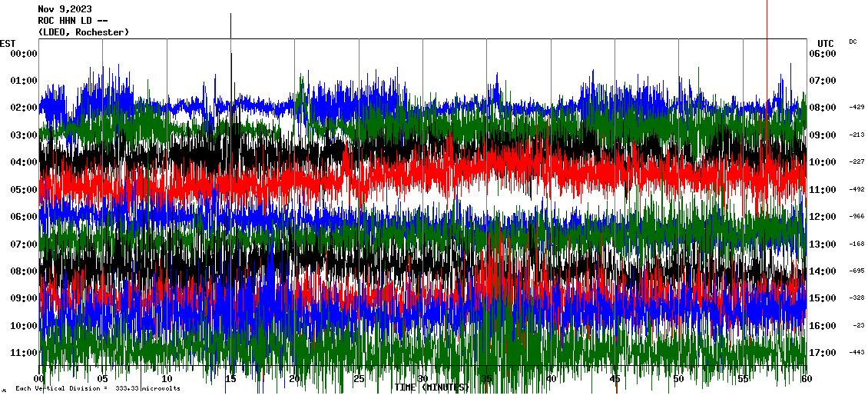
Task: Click the UTC '12:00' time label
Action: click(x=823, y=216)
